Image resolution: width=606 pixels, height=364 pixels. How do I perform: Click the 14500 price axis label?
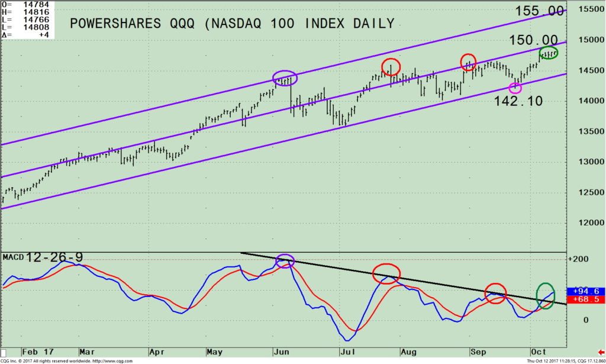(x=591, y=70)
